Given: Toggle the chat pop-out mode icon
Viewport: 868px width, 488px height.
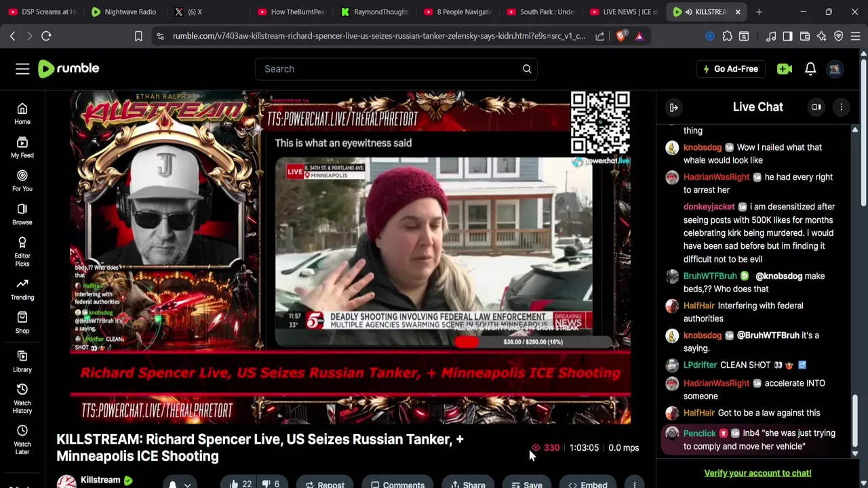Looking at the screenshot, I should [816, 107].
